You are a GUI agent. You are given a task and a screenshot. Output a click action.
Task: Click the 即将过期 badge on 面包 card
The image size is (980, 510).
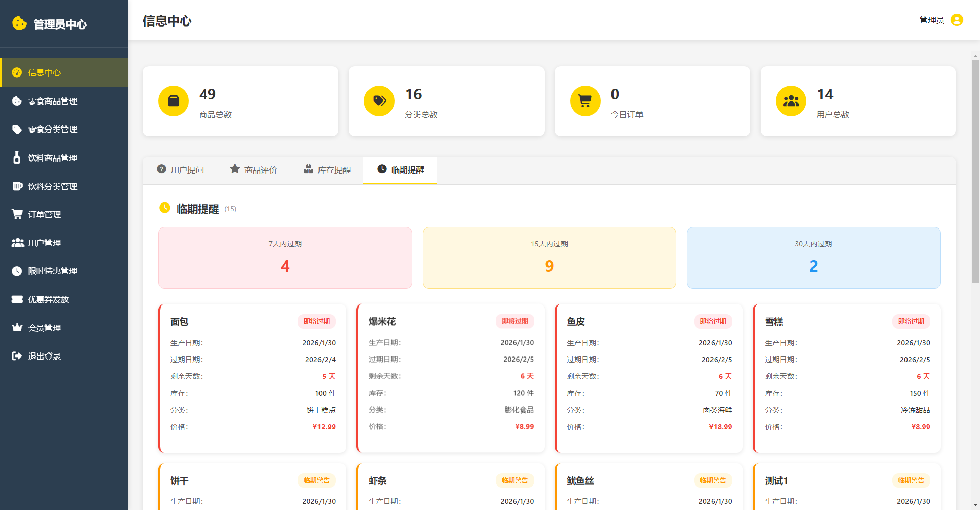pos(316,321)
